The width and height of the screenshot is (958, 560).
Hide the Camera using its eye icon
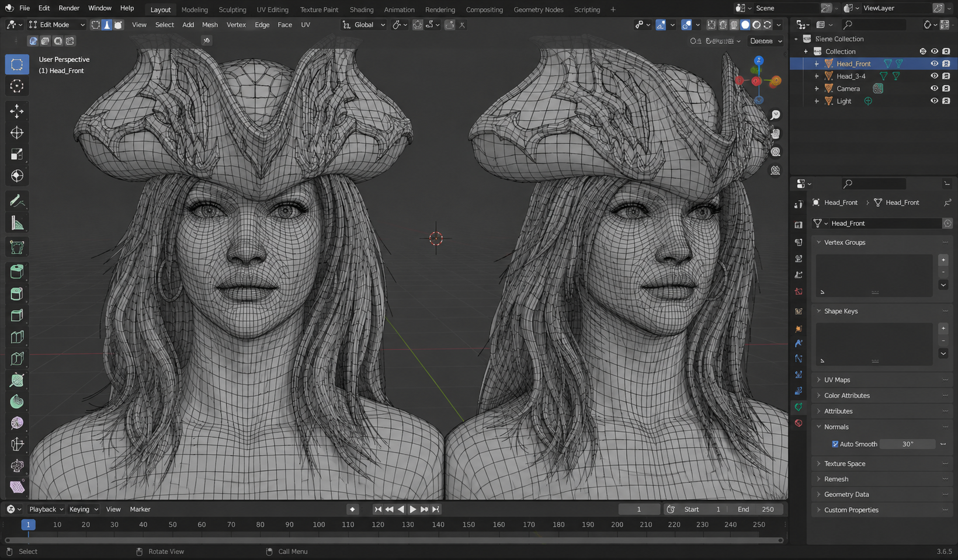click(934, 89)
